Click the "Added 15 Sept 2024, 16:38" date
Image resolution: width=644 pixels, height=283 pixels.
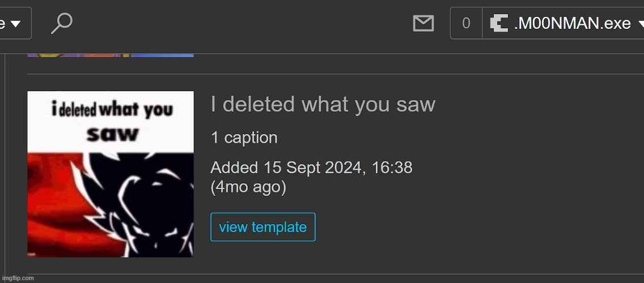311,168
